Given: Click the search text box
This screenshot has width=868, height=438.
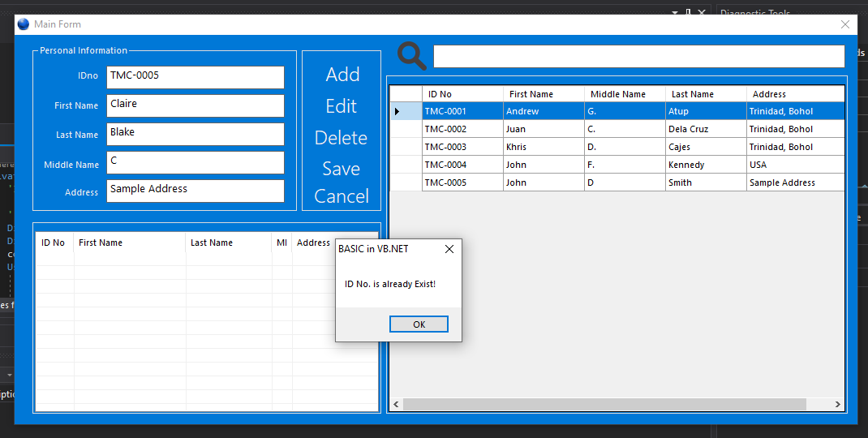Looking at the screenshot, I should coord(638,57).
